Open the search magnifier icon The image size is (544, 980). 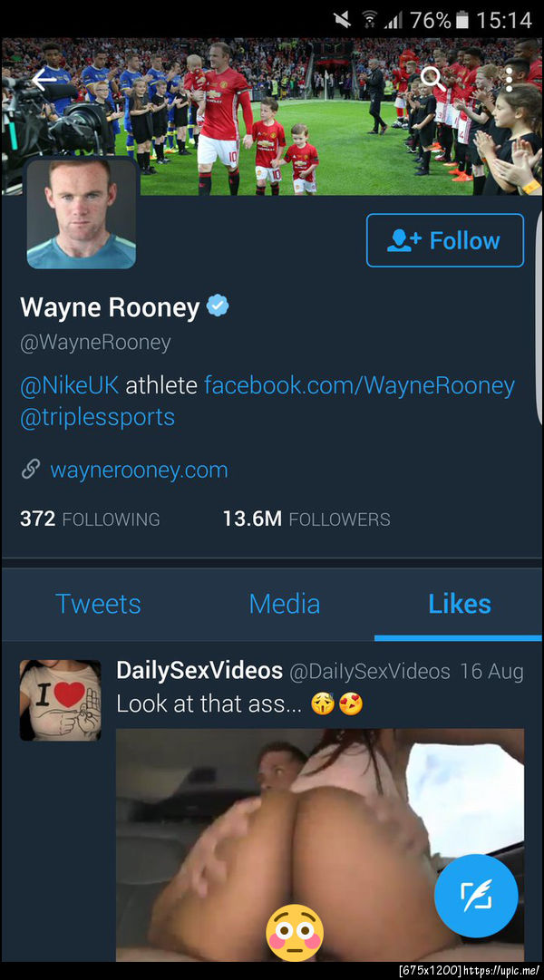point(433,79)
